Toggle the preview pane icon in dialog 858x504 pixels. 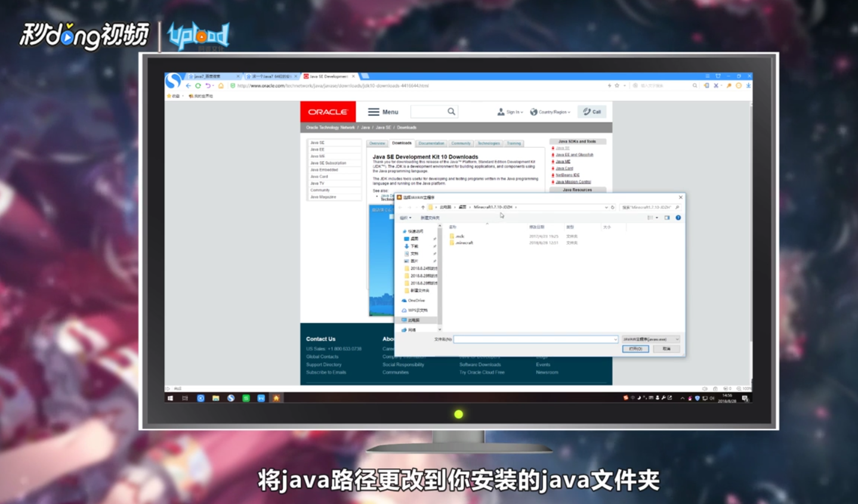[667, 218]
